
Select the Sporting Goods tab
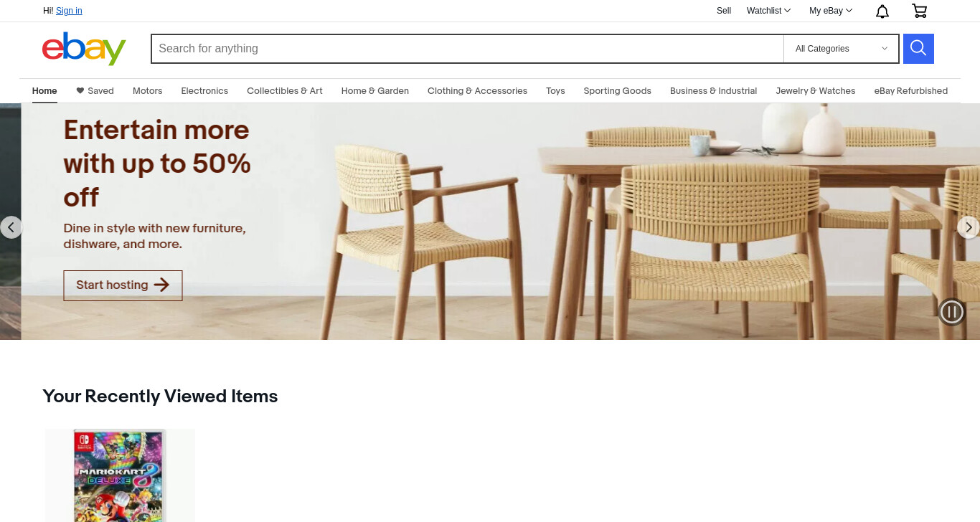pos(617,91)
